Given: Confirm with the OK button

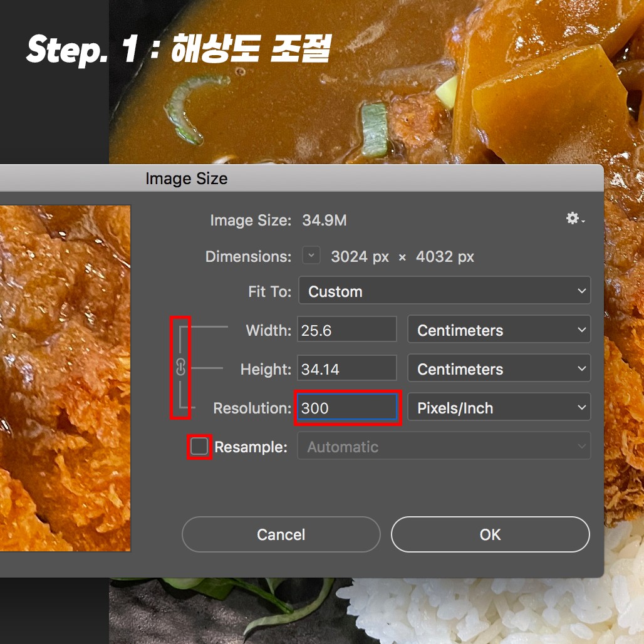Looking at the screenshot, I should tap(491, 534).
